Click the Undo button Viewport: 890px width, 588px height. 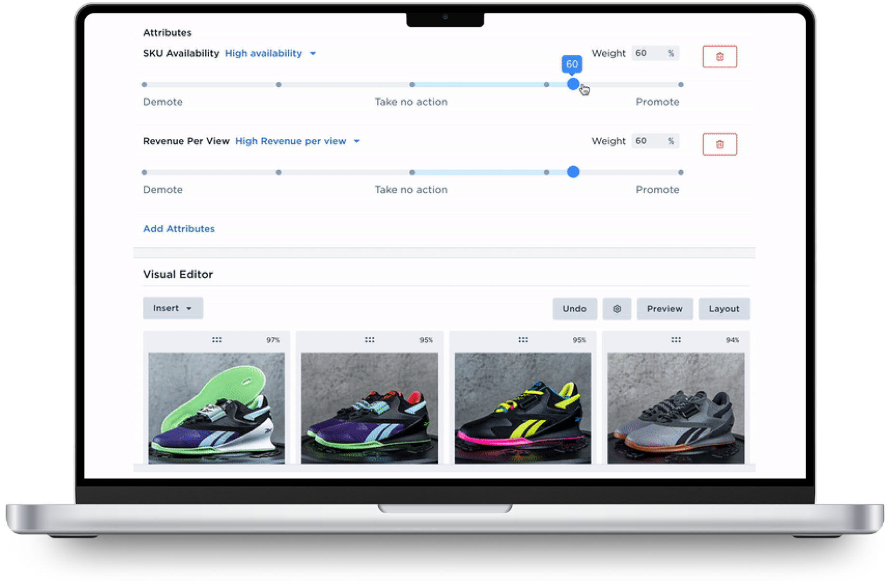(x=574, y=309)
